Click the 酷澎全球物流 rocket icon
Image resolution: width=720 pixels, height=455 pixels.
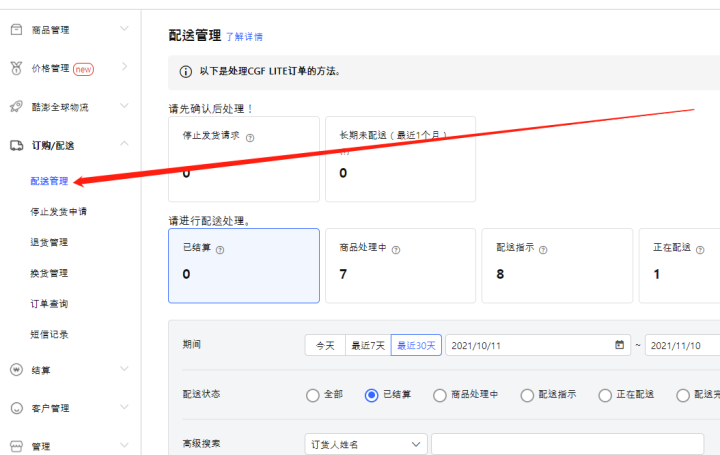click(x=16, y=107)
